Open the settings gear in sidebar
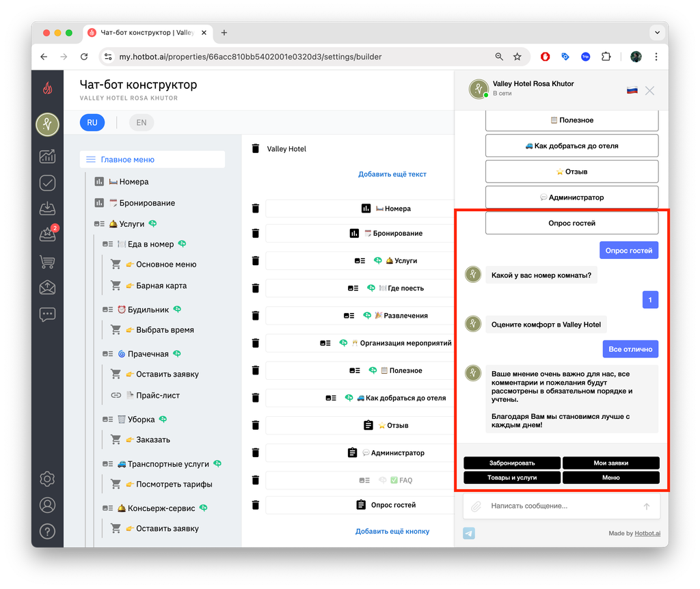This screenshot has height=589, width=700. point(47,479)
